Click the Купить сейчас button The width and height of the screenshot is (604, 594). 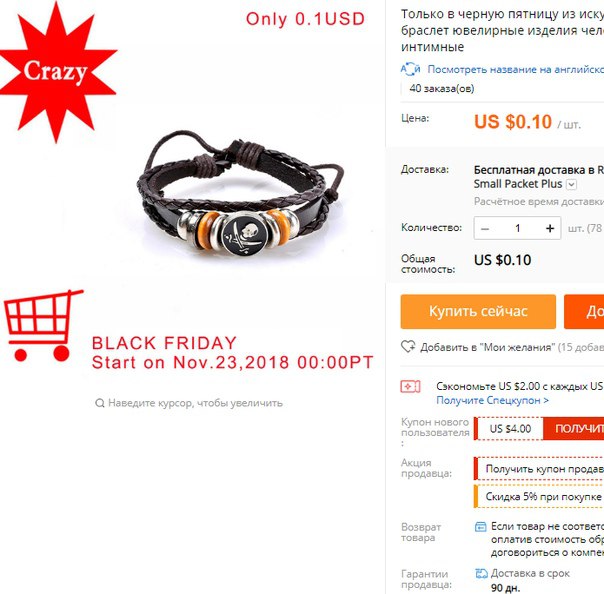point(478,312)
